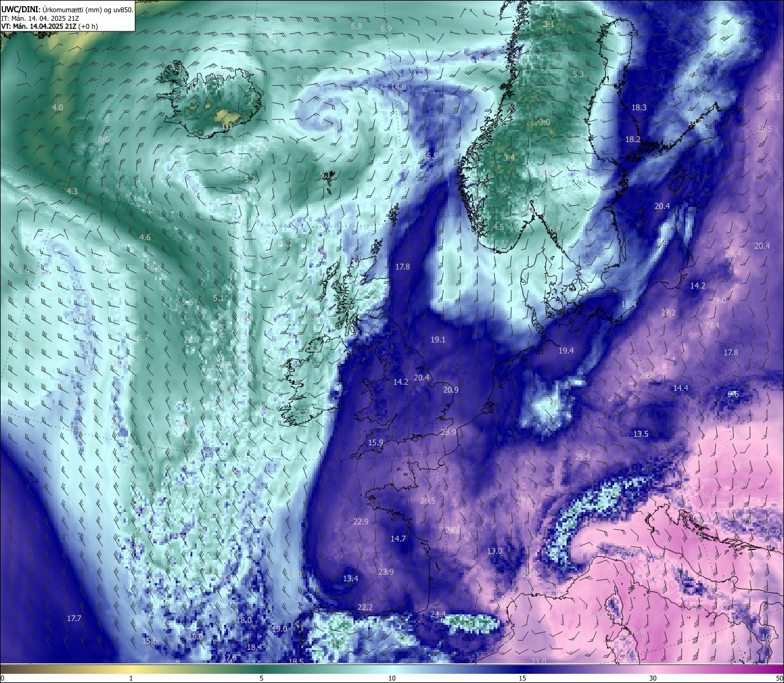Image resolution: width=784 pixels, height=683 pixels.
Task: Click the 18.4 value northwest of Spain
Action: [x=254, y=647]
